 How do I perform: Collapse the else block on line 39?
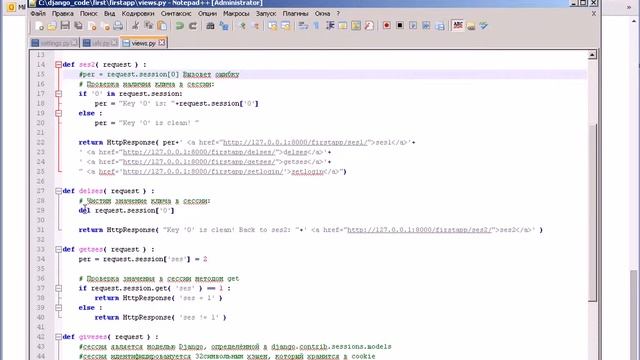(x=58, y=308)
